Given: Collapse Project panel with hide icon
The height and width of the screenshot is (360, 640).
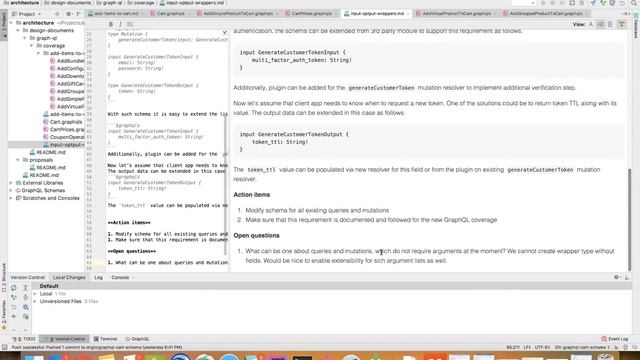Looking at the screenshot, I should coord(78,14).
